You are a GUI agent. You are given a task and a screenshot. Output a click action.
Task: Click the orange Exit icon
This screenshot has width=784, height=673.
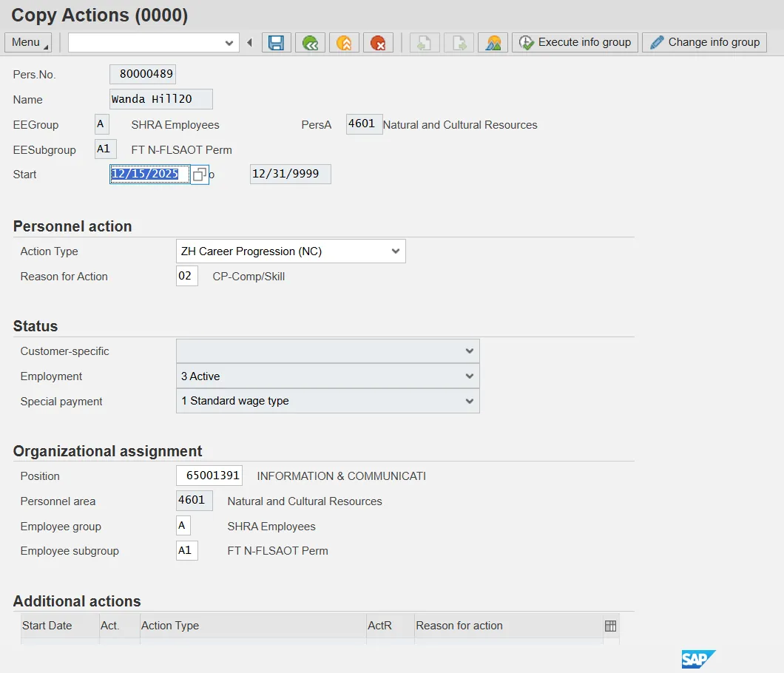click(x=344, y=43)
